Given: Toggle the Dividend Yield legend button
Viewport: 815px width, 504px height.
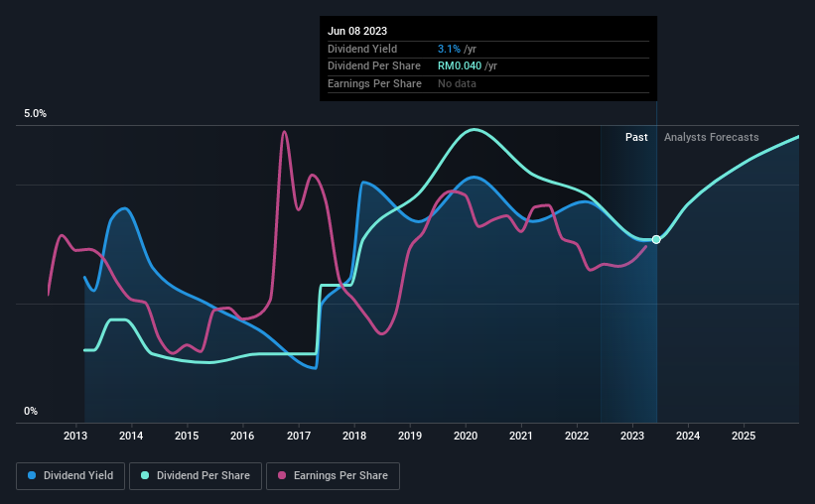Looking at the screenshot, I should point(70,475).
